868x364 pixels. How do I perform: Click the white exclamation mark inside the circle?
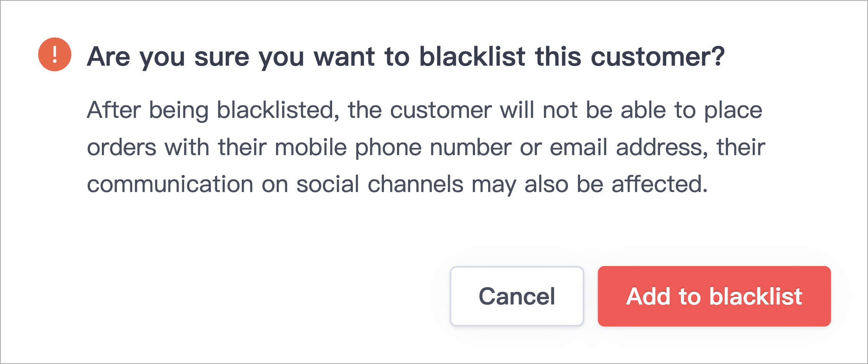coord(55,55)
